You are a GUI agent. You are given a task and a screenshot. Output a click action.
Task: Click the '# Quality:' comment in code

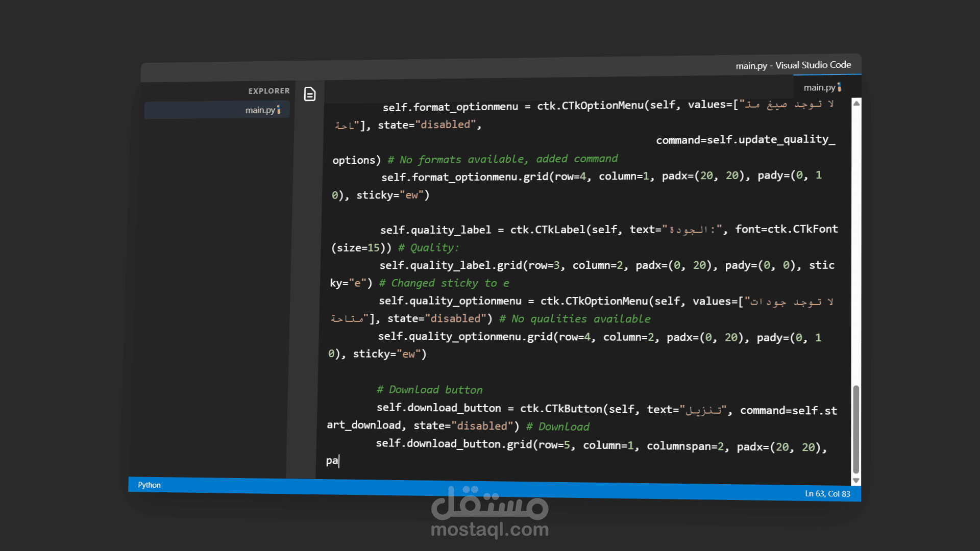coord(428,248)
